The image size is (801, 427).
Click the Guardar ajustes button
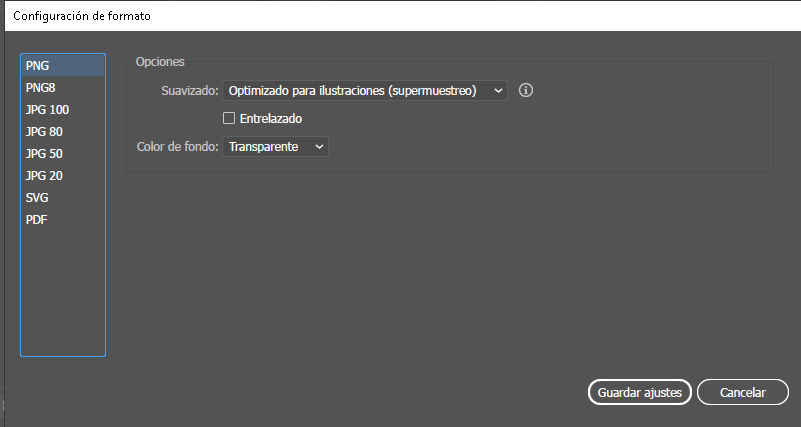(x=640, y=392)
